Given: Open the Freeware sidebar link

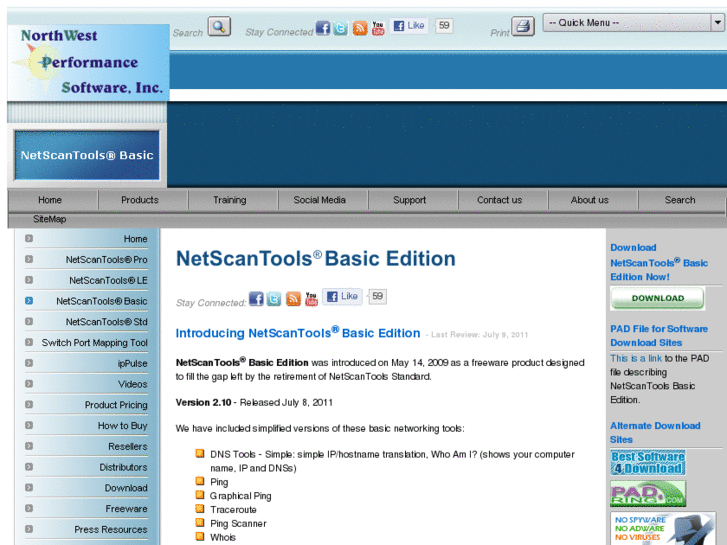Looking at the screenshot, I should coord(126,509).
